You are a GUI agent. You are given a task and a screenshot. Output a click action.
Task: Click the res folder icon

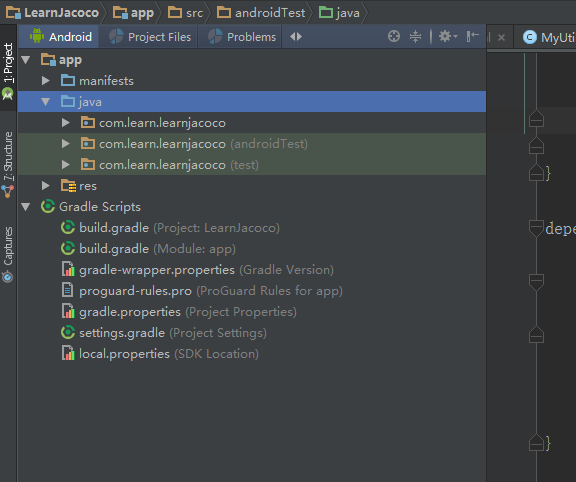(68, 186)
